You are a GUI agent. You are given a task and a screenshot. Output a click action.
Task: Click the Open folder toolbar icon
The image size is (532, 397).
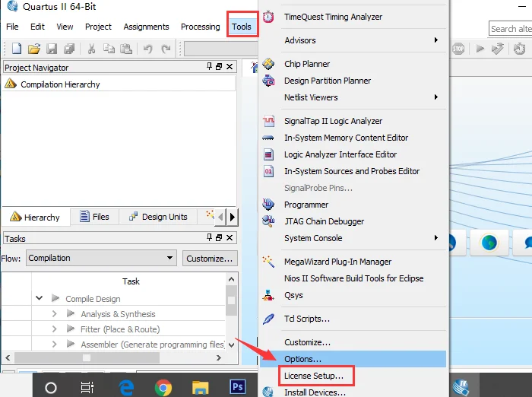pyautogui.click(x=34, y=49)
